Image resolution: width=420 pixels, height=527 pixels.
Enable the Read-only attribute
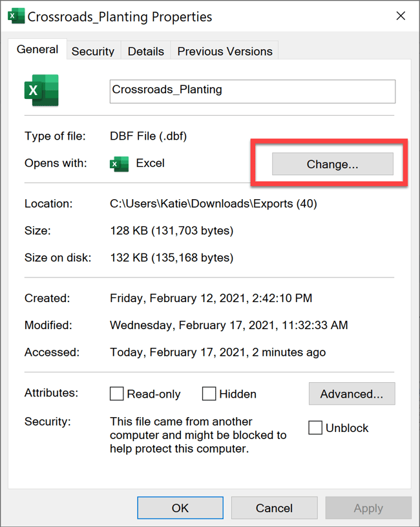(x=117, y=393)
